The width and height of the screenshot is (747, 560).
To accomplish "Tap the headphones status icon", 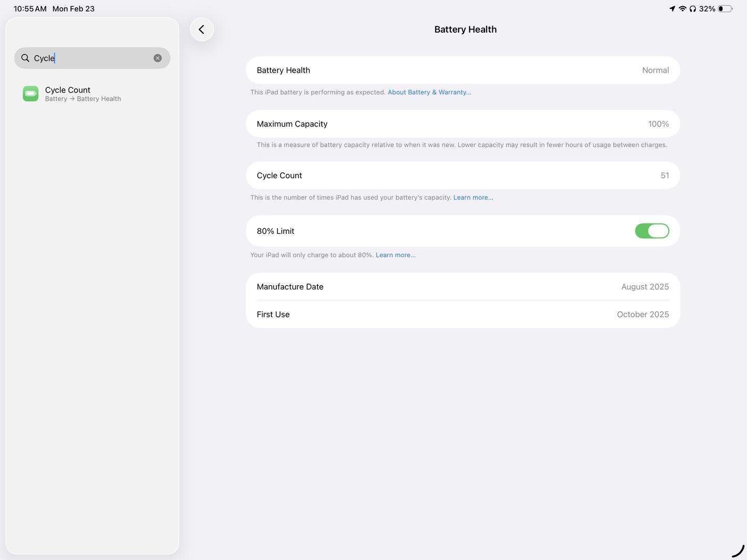I will [693, 9].
